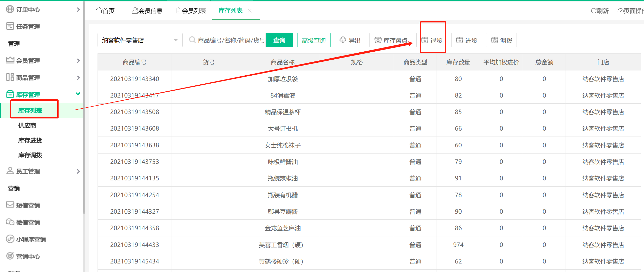Open 营销中心 from the sidebar
This screenshot has height=272, width=644.
click(x=28, y=256)
